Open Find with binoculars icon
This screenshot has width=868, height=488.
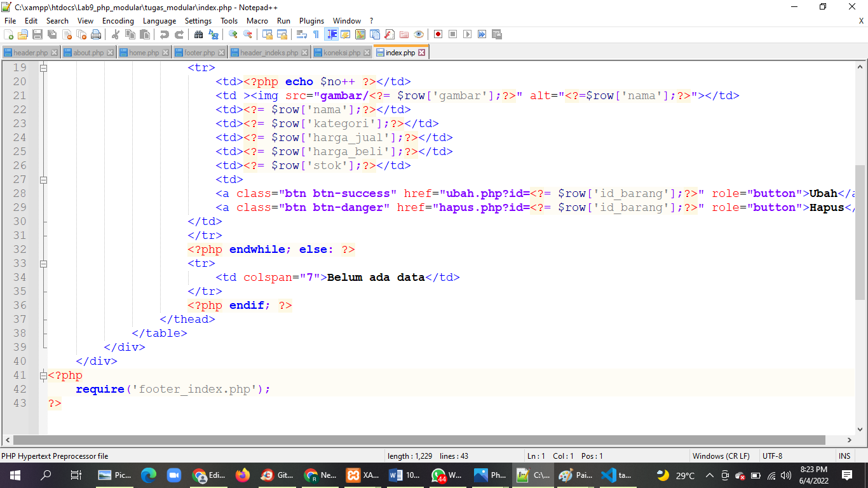coord(199,34)
